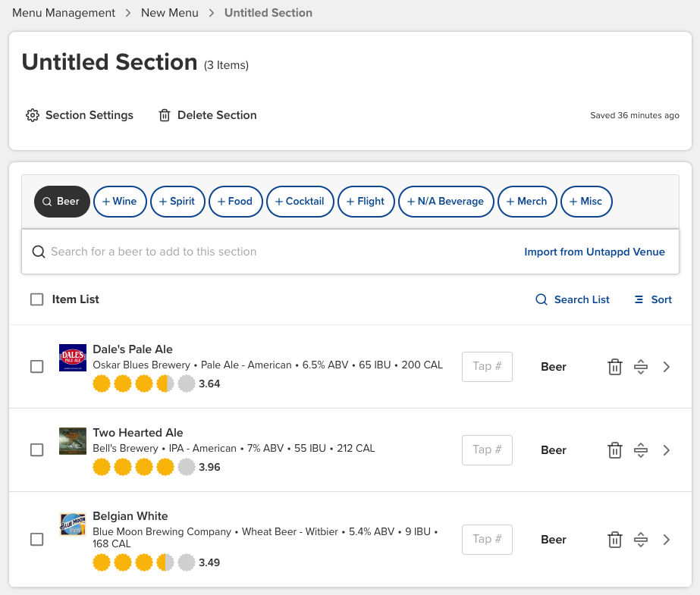Viewport: 700px width, 595px height.
Task: Click the 3.49 rating value
Action: pyautogui.click(x=209, y=563)
